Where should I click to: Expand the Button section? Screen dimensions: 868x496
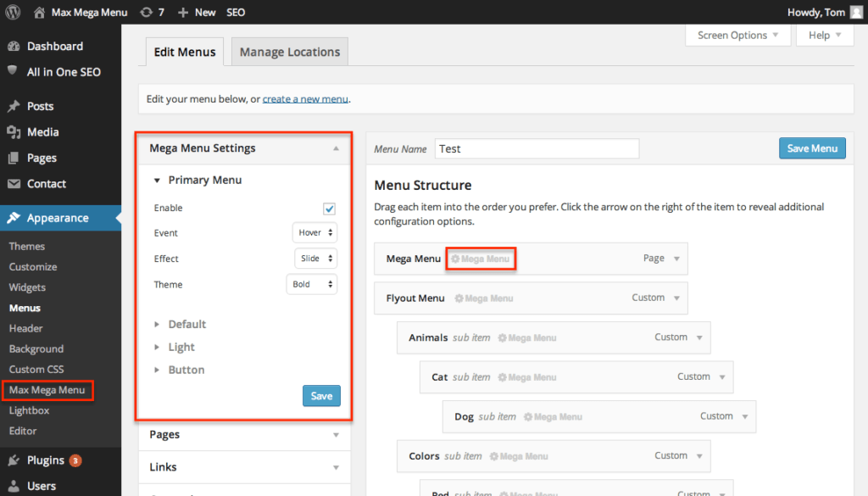click(157, 370)
